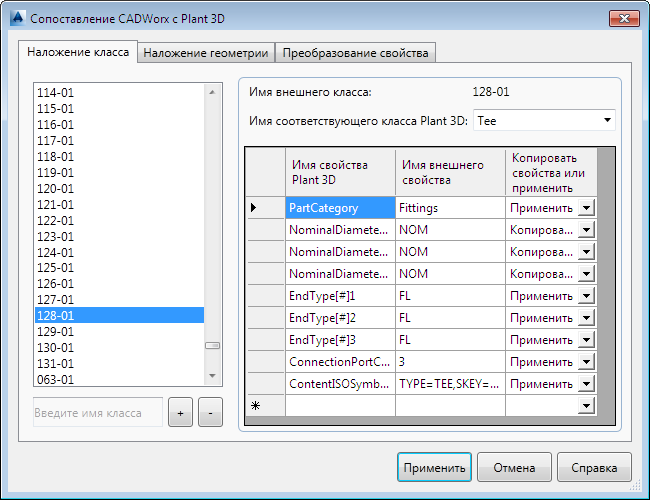Select the Наложение класса tab
This screenshot has height=500, width=650.
tap(78, 52)
